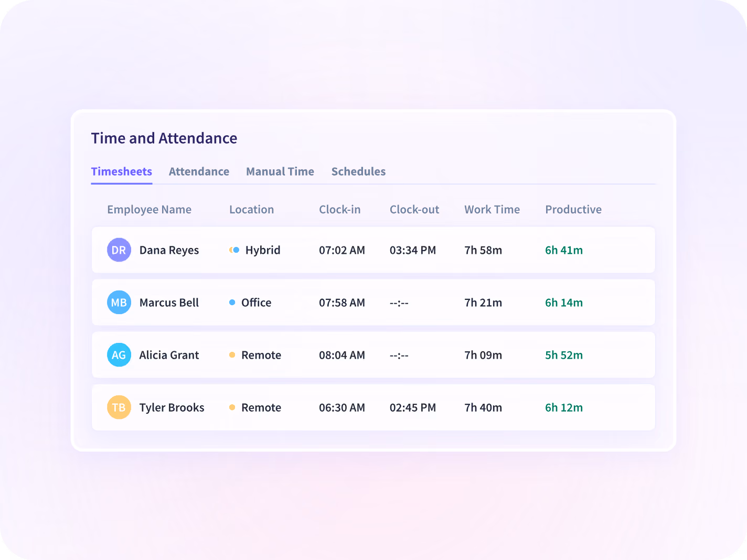Switch to the Timesheets tab
This screenshot has width=747, height=560.
[x=122, y=171]
